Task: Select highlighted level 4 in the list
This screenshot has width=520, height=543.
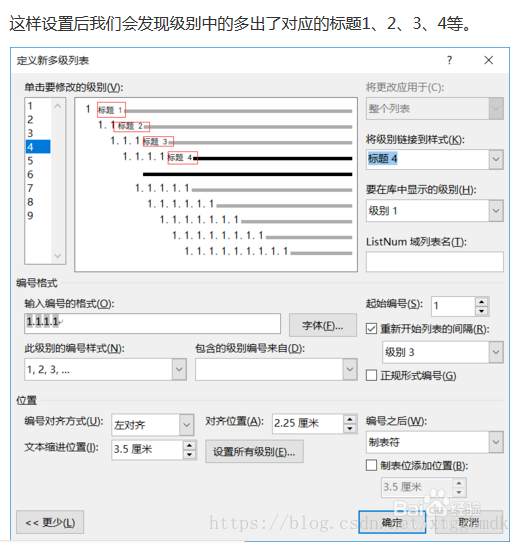Action: (x=38, y=147)
